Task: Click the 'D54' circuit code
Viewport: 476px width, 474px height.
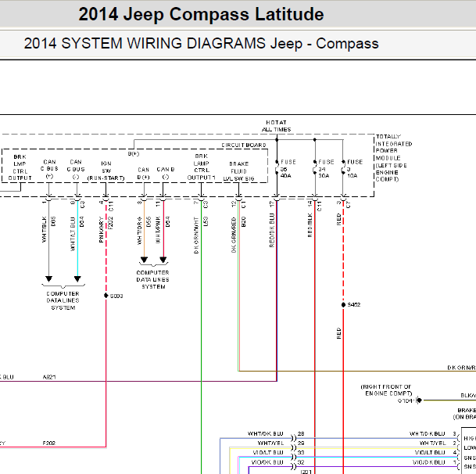Action: [167, 222]
